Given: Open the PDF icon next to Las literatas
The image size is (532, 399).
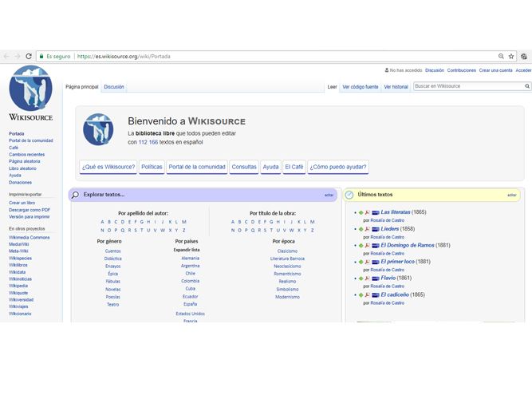Looking at the screenshot, I should [x=368, y=212].
